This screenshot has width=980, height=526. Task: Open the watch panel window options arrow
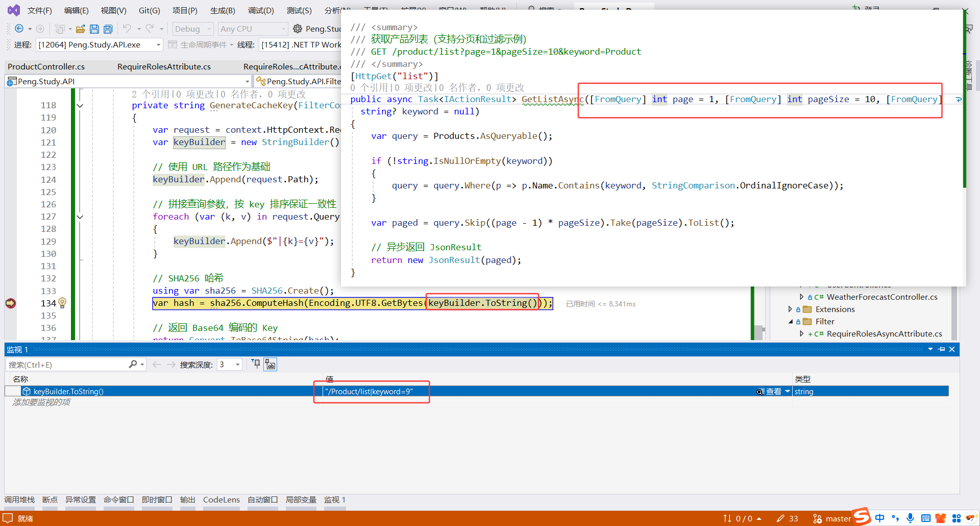pos(930,349)
